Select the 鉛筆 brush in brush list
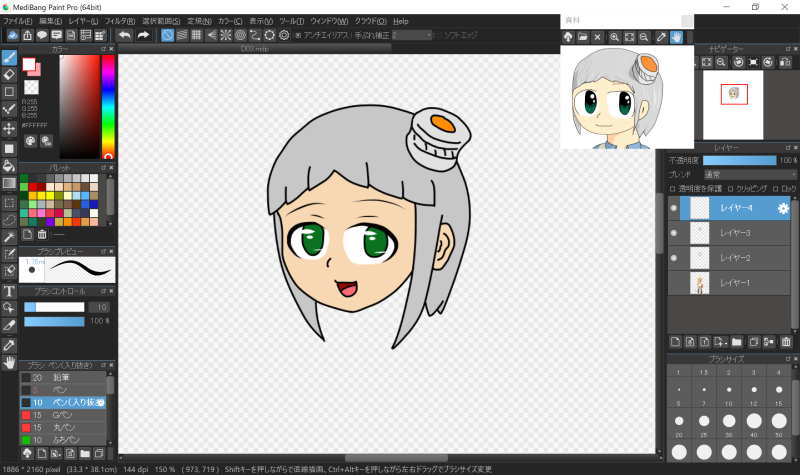800x475 pixels. click(x=60, y=377)
